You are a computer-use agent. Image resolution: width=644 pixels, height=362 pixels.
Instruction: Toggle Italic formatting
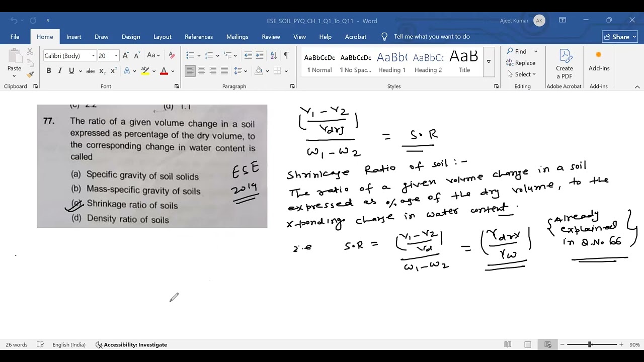pos(60,71)
